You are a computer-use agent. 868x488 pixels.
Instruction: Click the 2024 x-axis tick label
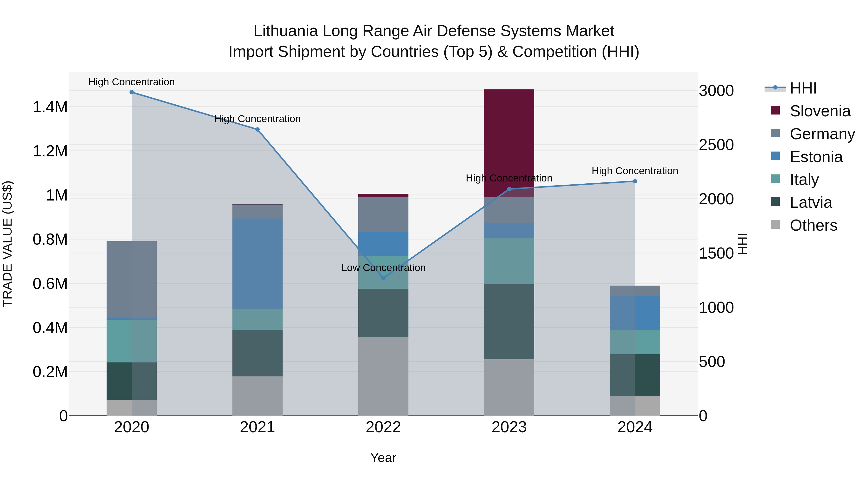coord(635,427)
